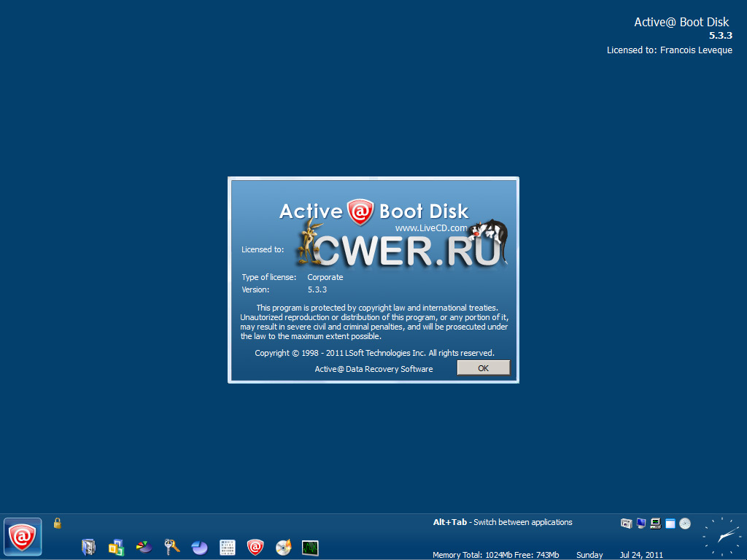747x560 pixels.
Task: Click the small round clock tray icon
Action: click(x=684, y=523)
